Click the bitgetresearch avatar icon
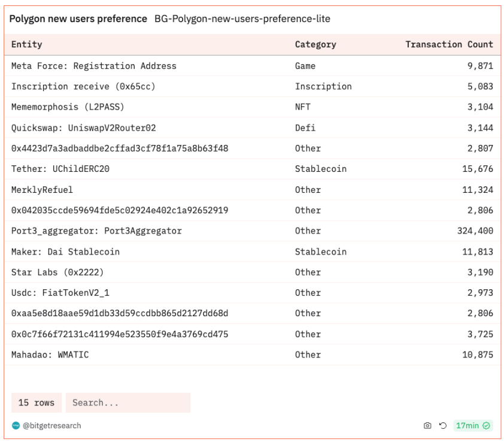The height and width of the screenshot is (445, 504). coord(16,426)
